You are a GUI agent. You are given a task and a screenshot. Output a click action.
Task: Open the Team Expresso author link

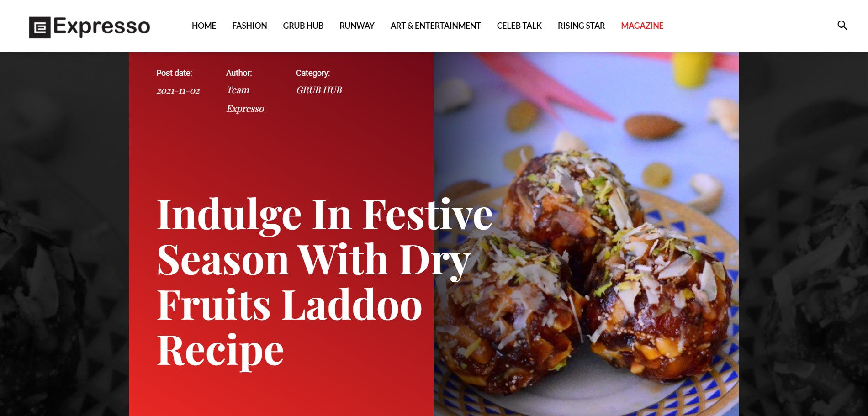coord(245,99)
